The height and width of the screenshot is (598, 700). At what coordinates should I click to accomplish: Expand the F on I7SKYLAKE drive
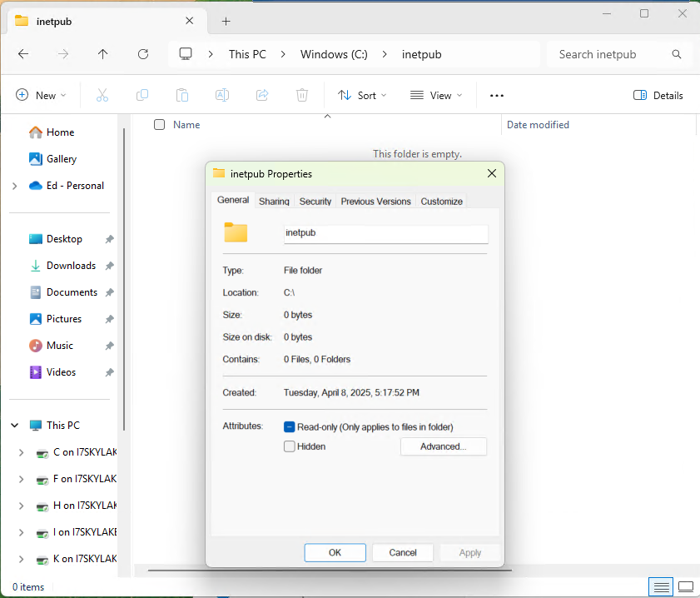point(21,479)
